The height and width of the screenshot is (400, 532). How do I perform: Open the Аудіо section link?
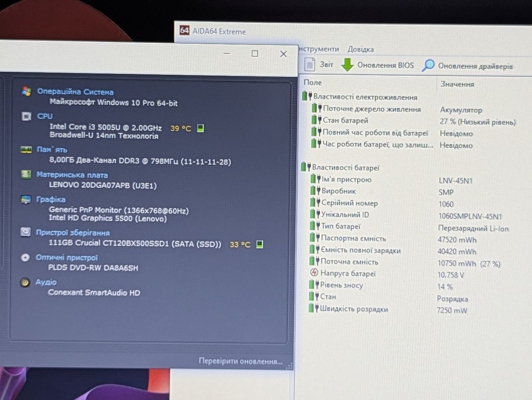pyautogui.click(x=46, y=282)
